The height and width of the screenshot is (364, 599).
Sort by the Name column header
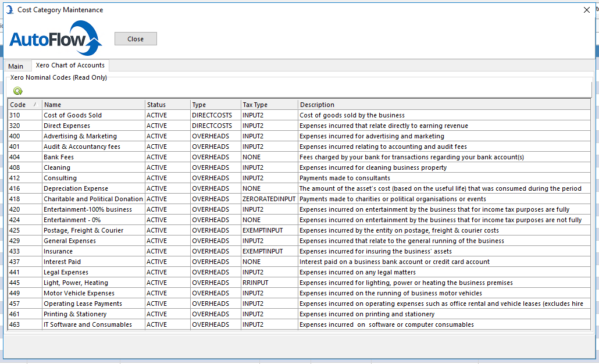click(x=94, y=105)
